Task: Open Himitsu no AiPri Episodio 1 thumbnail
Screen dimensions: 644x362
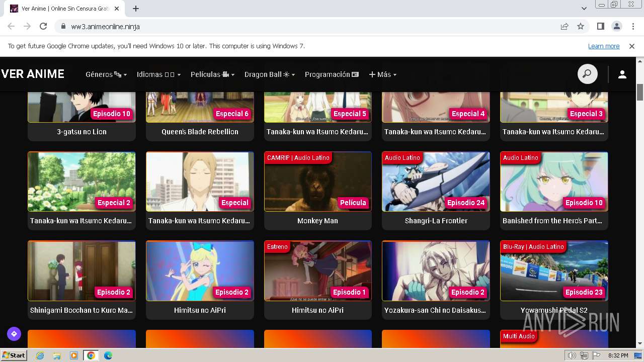Action: click(318, 270)
